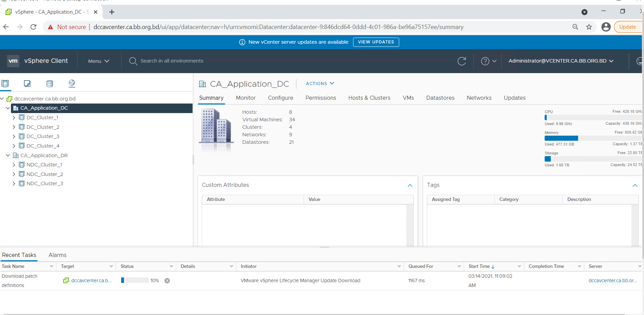This screenshot has width=644, height=315.
Task: Click the Not secure warning icon
Action: coord(51,27)
